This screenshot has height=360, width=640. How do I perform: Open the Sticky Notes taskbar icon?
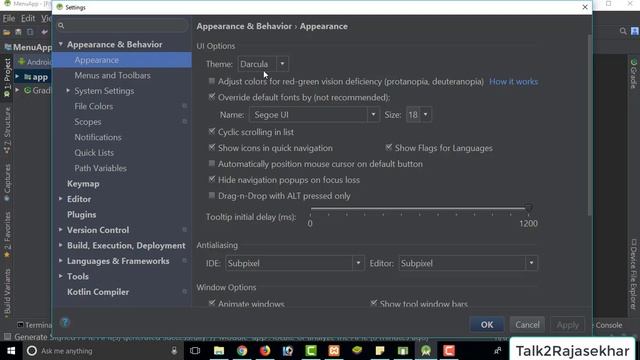[380, 351]
